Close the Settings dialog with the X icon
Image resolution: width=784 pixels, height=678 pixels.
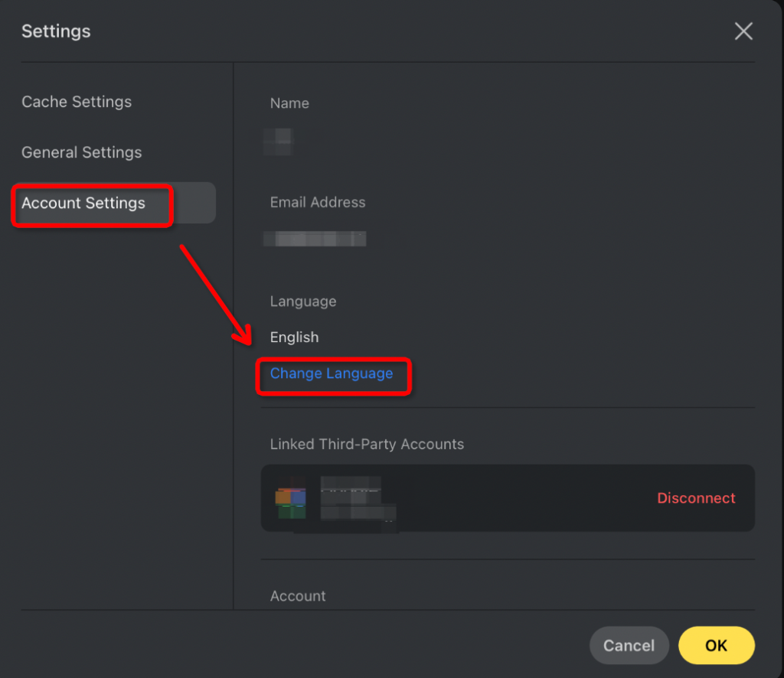coord(743,31)
